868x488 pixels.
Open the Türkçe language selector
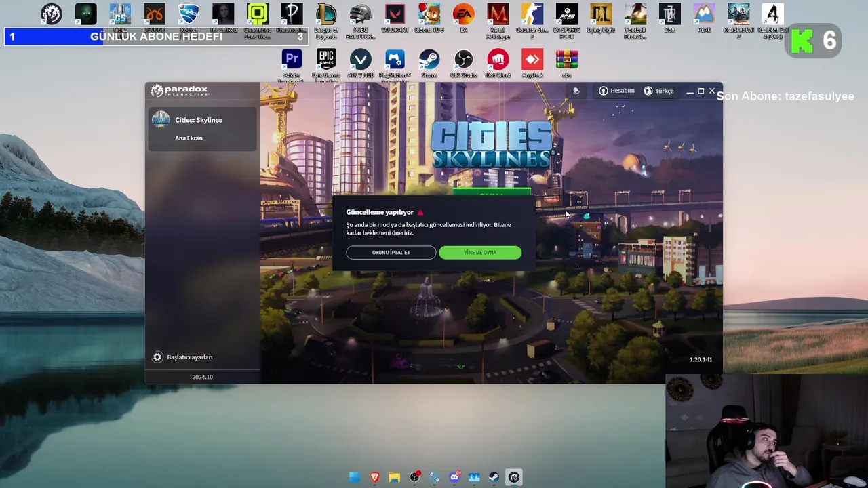[658, 91]
